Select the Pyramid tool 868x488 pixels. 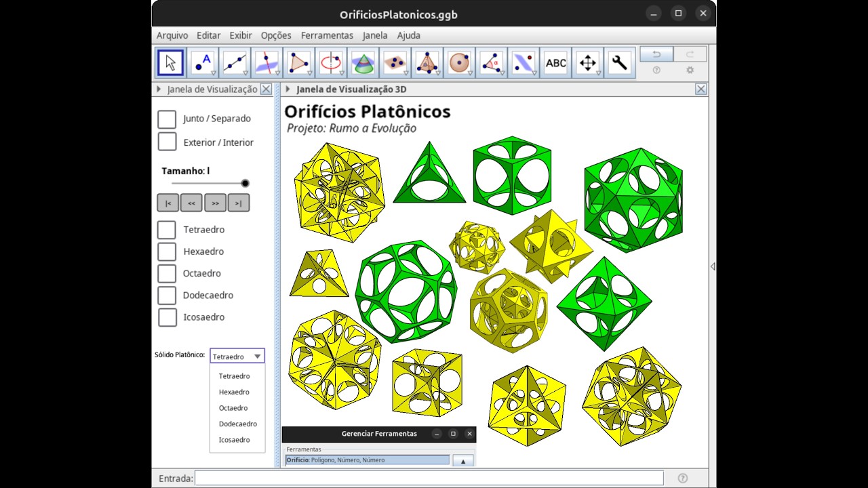click(x=427, y=63)
